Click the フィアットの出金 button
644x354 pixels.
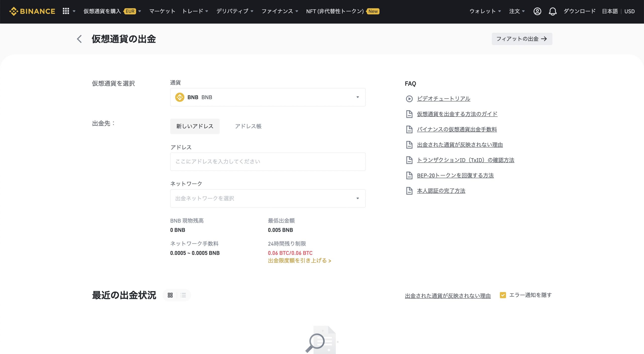522,39
